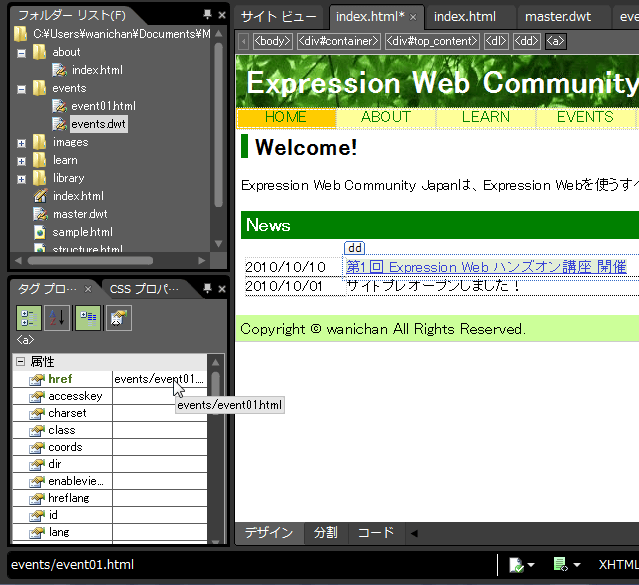
Task: Collapse the events folder
Action: 22,89
